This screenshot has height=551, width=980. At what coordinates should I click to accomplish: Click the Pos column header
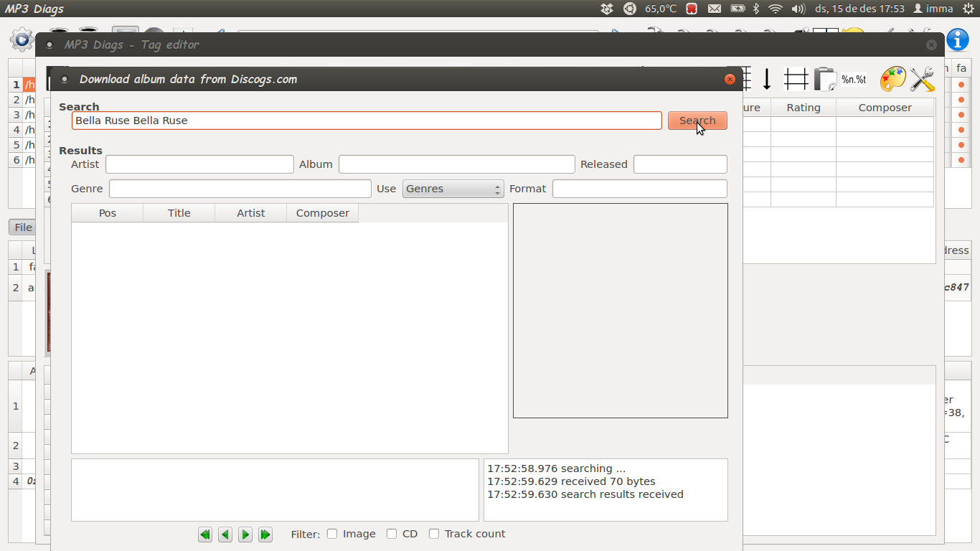point(108,213)
